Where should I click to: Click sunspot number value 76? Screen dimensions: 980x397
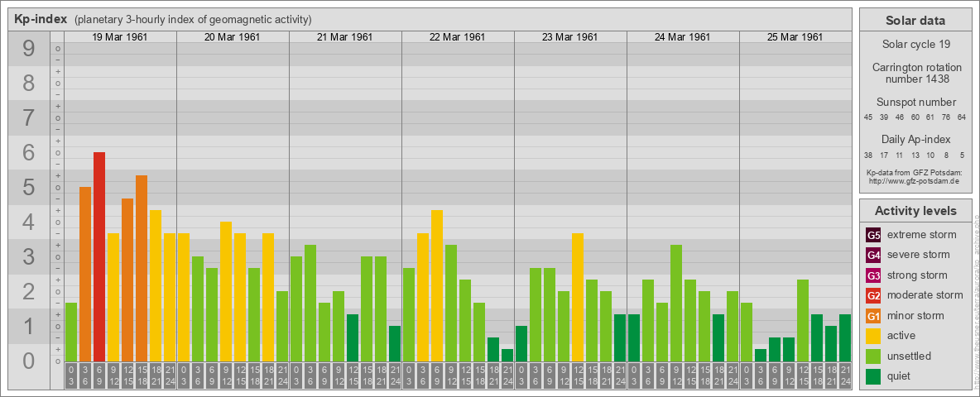tap(946, 117)
